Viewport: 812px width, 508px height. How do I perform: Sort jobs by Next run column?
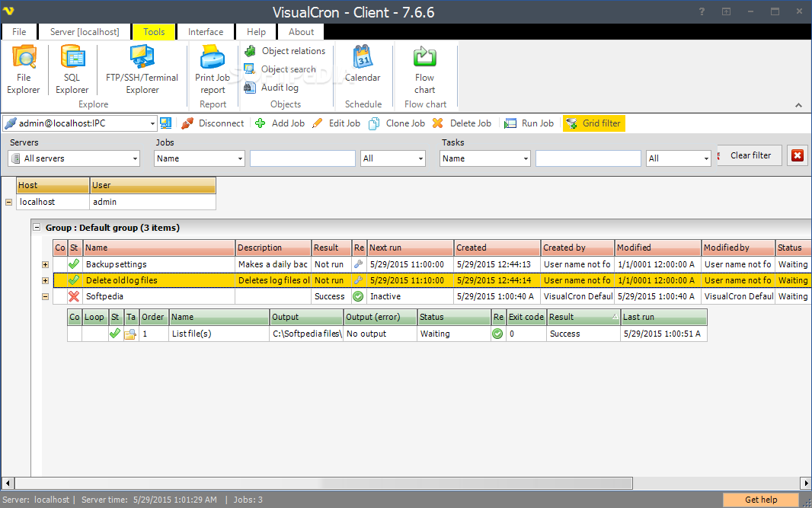(x=410, y=248)
